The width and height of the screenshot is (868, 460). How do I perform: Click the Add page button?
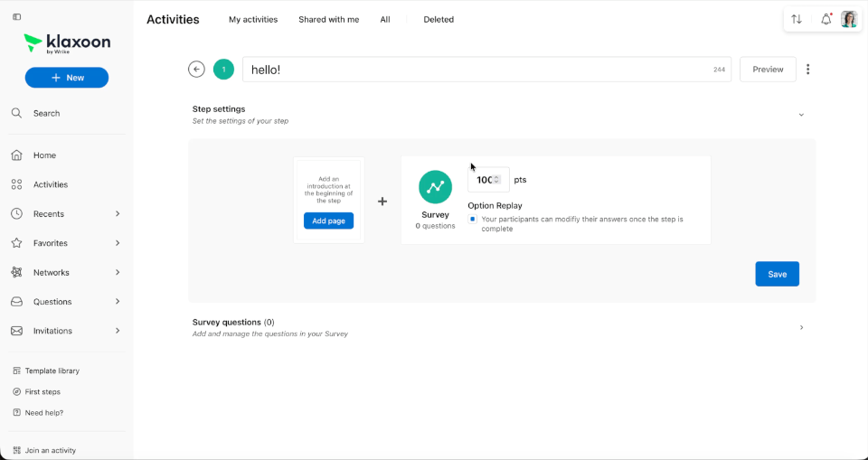click(329, 221)
